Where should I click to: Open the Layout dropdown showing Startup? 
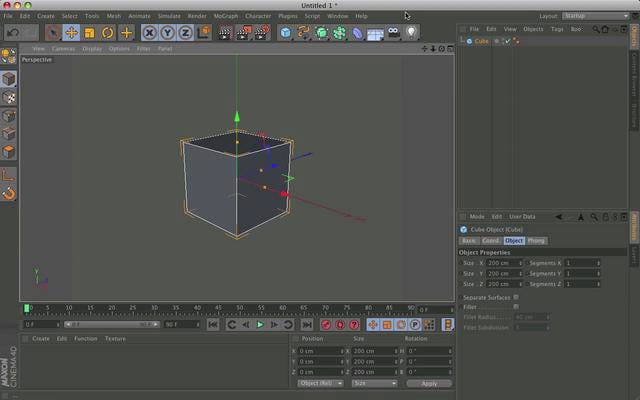[x=590, y=16]
